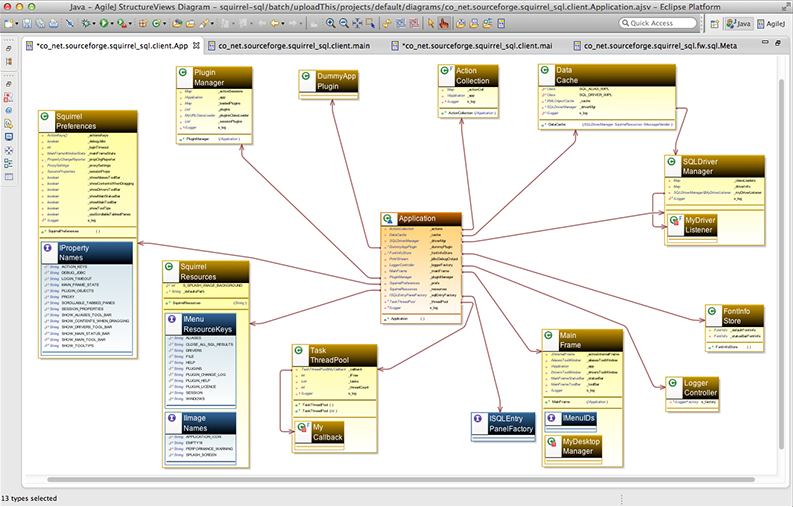793x507 pixels.
Task: Click the Quick Access search field
Action: (x=657, y=23)
